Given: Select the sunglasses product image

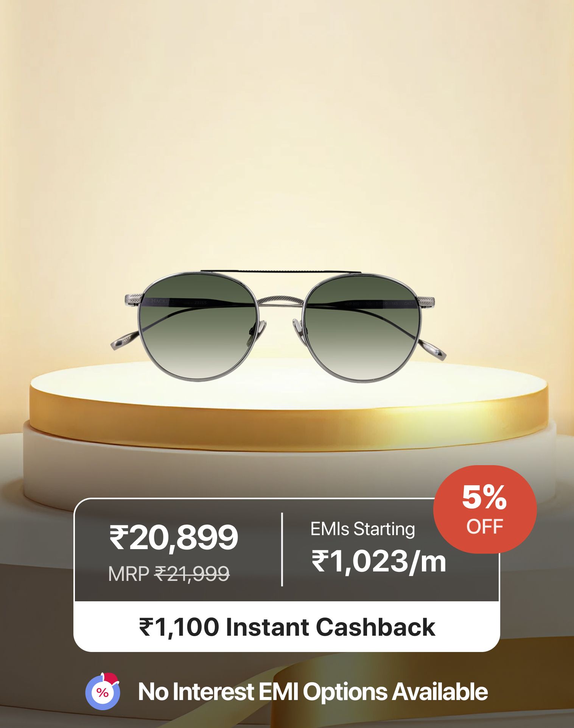Looking at the screenshot, I should [x=278, y=326].
